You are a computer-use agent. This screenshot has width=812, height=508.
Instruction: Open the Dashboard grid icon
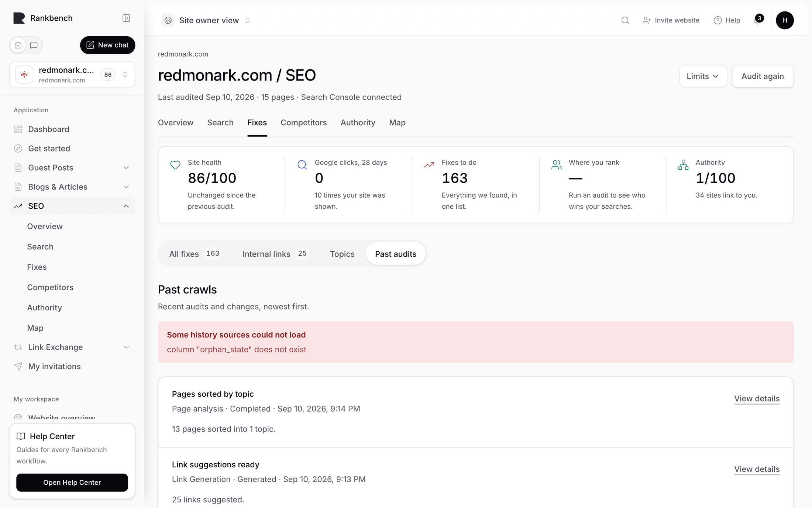(x=18, y=129)
